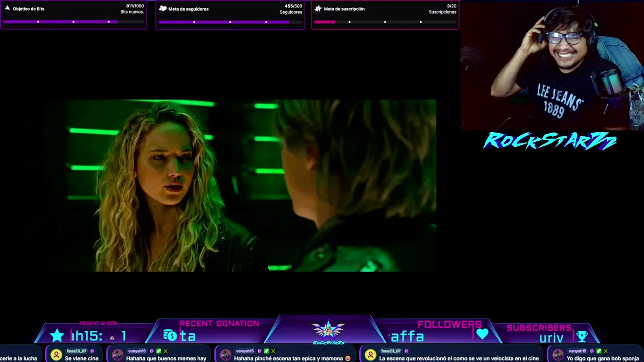Click the recent cheer name ending 'ah15: 1'
The width and height of the screenshot is (644, 362).
point(99,336)
